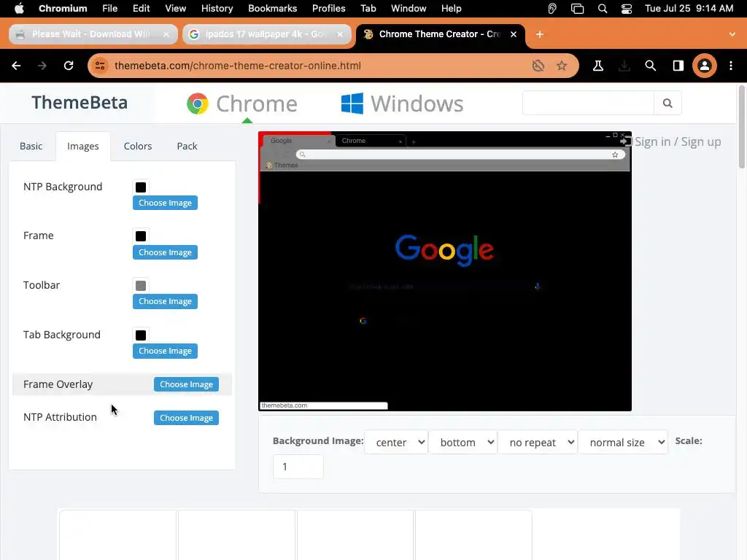This screenshot has width=747, height=560.
Task: Click NTP Background black color swatch
Action: 141,187
